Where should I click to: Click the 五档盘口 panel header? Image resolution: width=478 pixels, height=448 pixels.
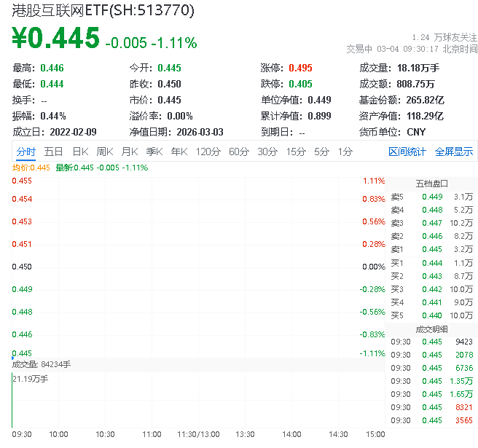[431, 183]
